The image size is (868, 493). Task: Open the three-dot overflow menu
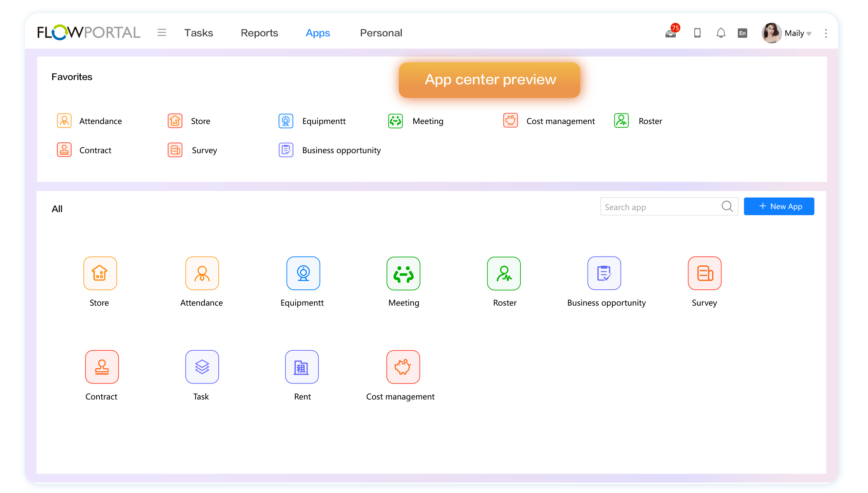[x=826, y=33]
